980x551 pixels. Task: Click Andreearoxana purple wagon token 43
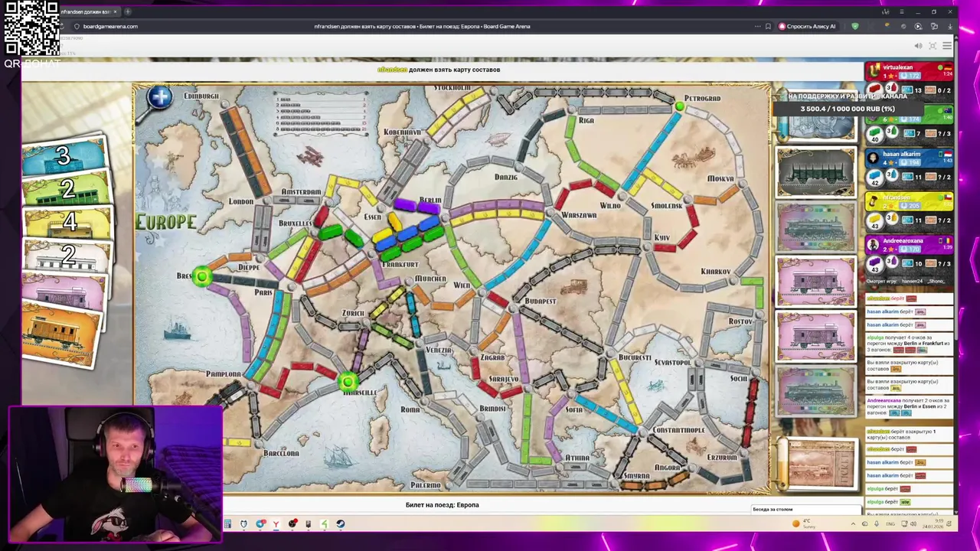[874, 264]
